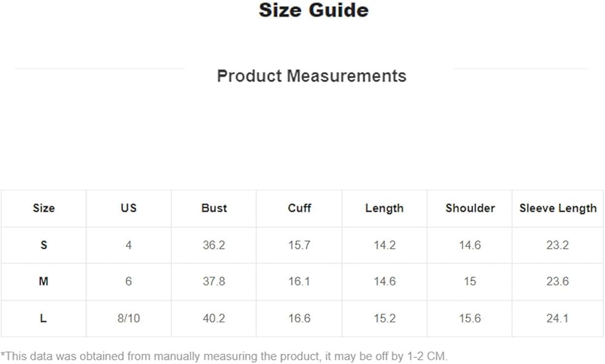Click the M size row label
The image size is (605, 364).
point(44,282)
